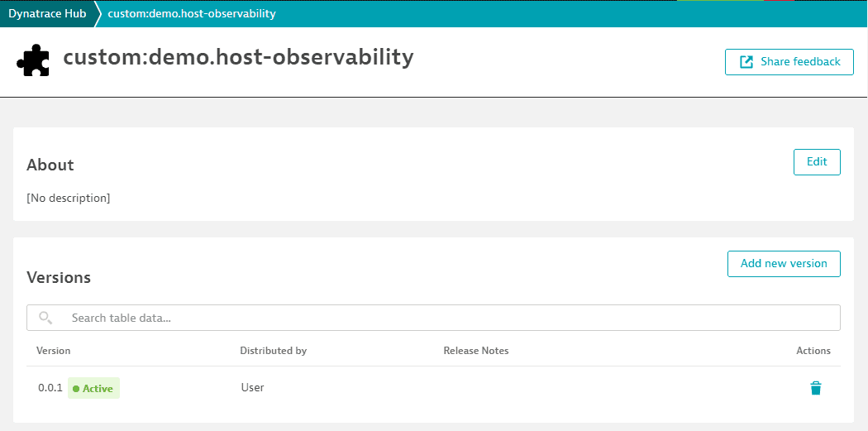Click the Edit button in the About section

point(817,162)
